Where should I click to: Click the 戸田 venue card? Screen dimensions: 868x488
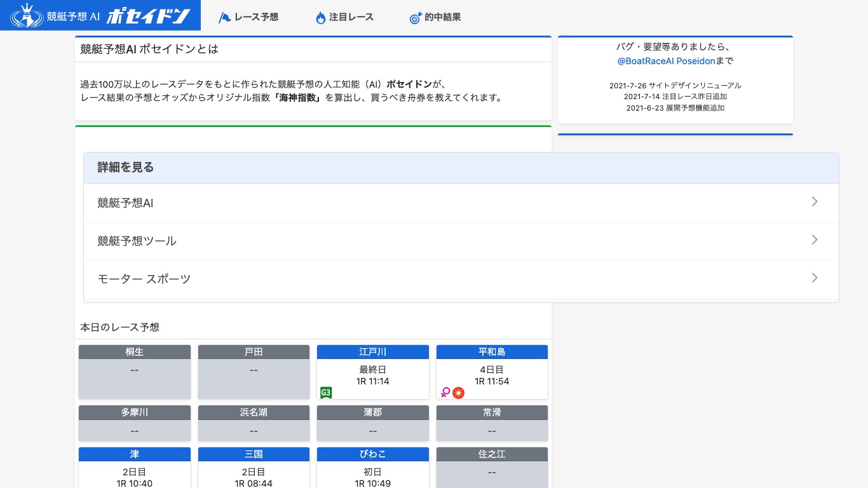point(254,372)
